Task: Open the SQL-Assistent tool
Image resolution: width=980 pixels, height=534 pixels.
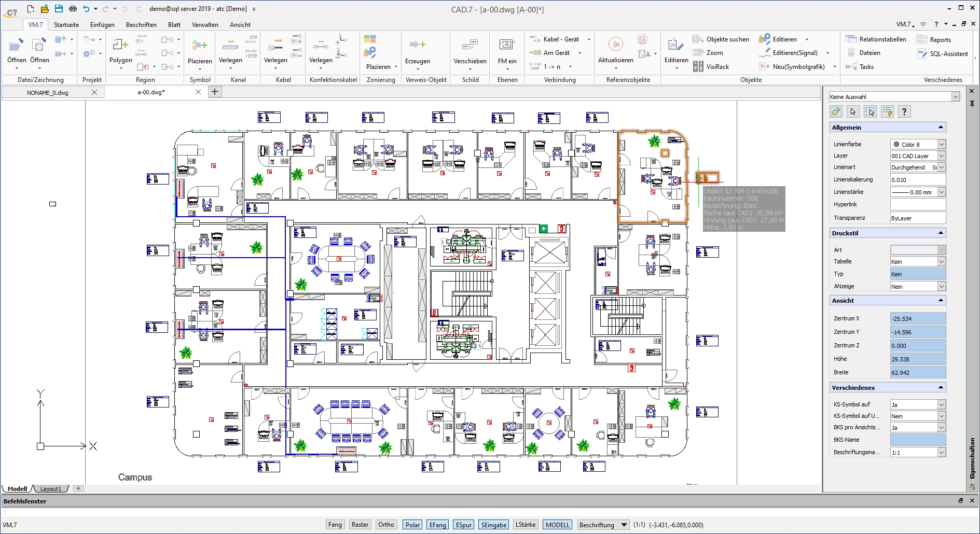Action: pos(922,54)
